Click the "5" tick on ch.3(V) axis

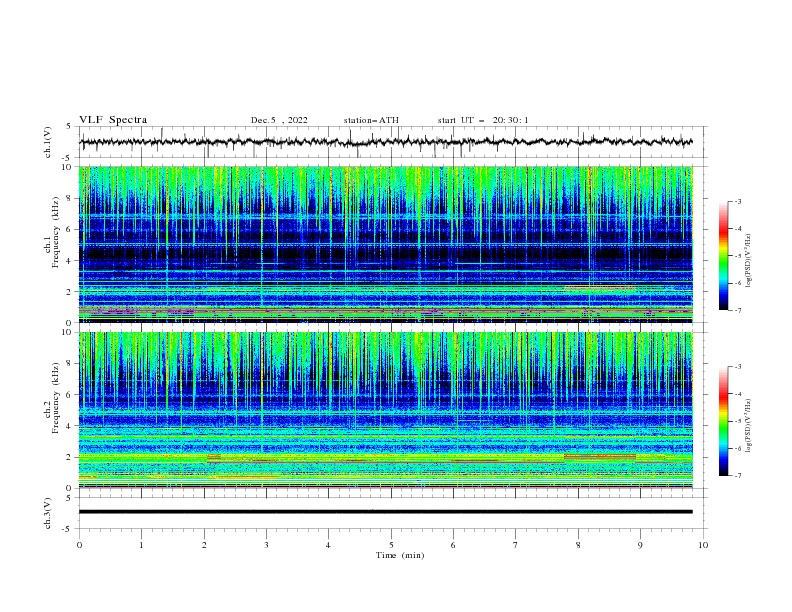(x=69, y=497)
